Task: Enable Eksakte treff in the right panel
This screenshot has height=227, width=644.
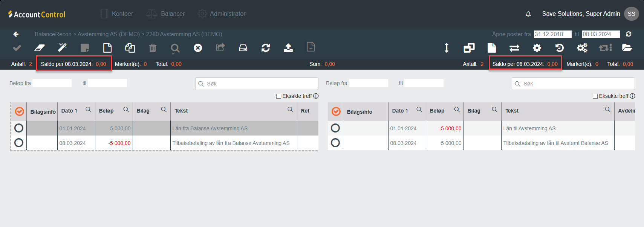Action: tap(595, 96)
